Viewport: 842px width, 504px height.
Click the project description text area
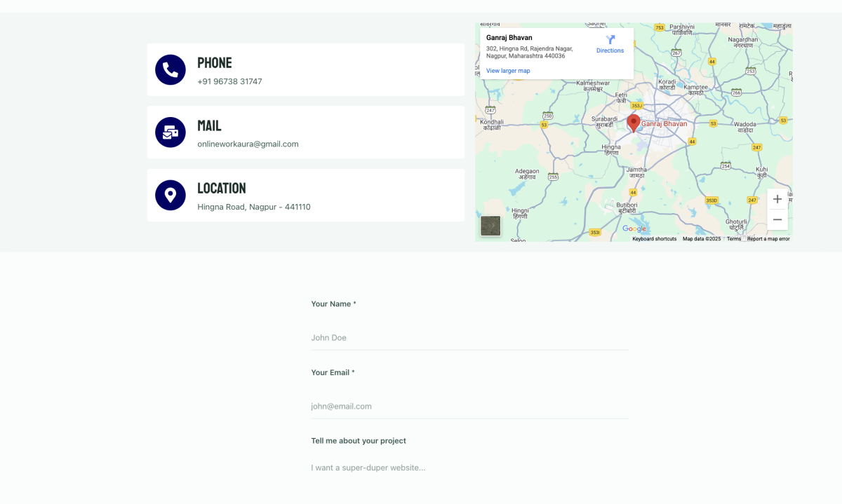[x=469, y=468]
